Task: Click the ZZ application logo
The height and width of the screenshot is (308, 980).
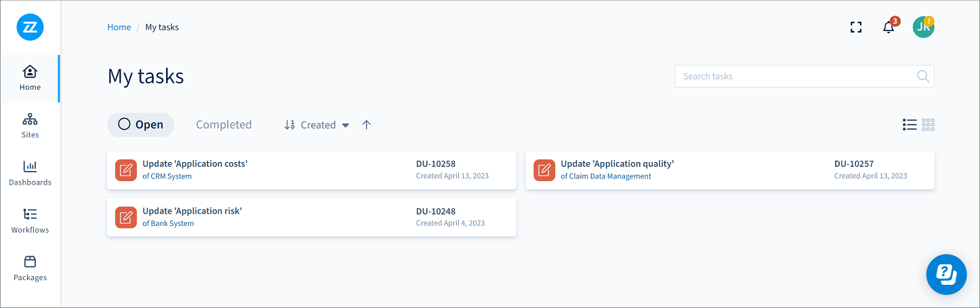Action: (30, 27)
